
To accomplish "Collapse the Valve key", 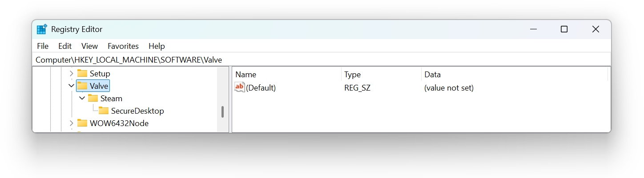I will 71,86.
